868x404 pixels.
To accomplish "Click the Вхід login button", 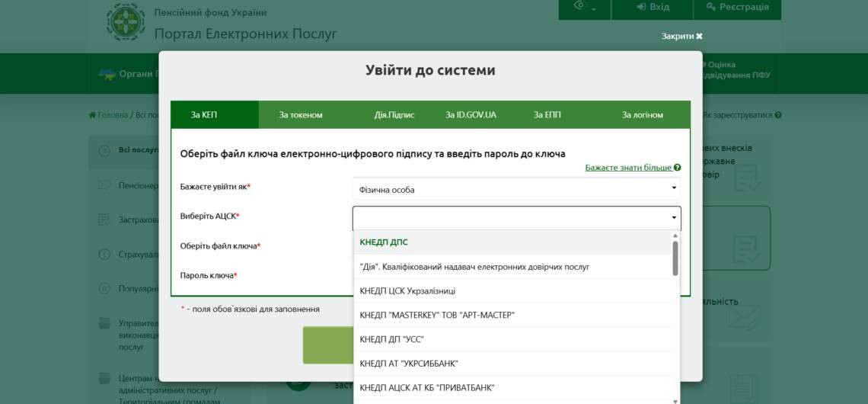I will [x=653, y=7].
